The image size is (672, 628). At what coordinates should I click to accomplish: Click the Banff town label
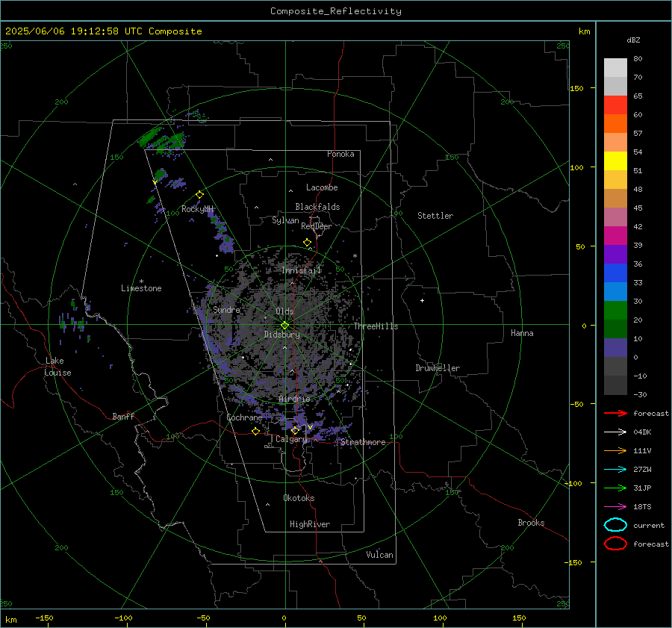(x=123, y=416)
